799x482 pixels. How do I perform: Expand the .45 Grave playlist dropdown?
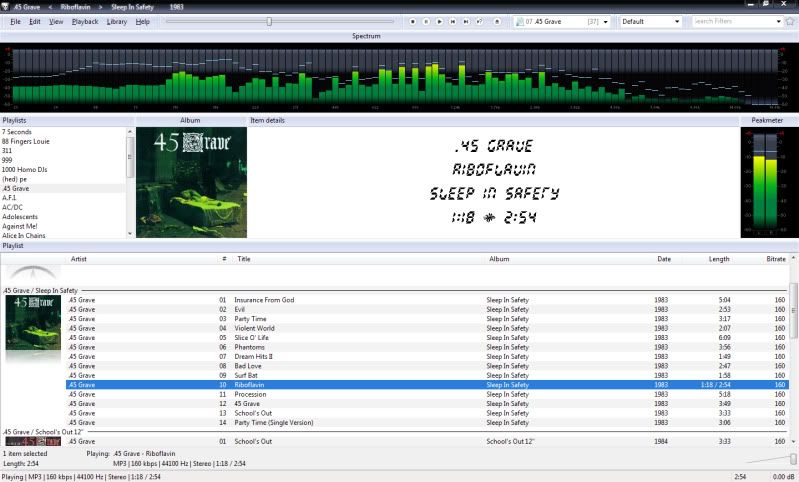605,22
